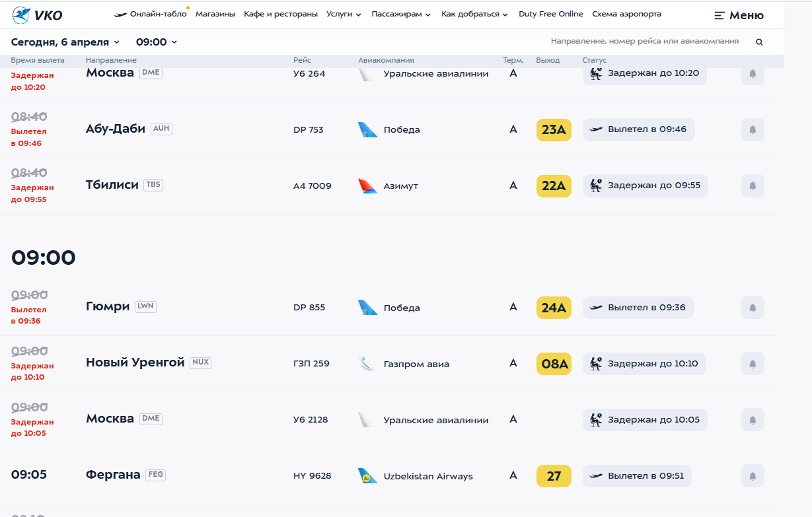
Task: Click the Uzbekistan Airways logo icon
Action: click(x=367, y=475)
